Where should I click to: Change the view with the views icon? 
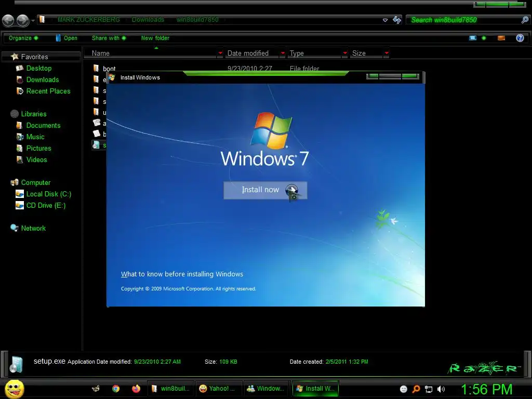pyautogui.click(x=473, y=38)
